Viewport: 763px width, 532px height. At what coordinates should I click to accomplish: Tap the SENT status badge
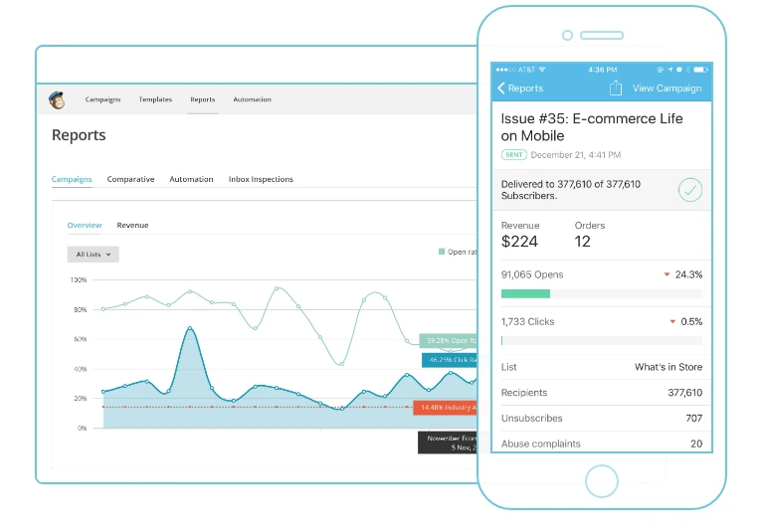click(x=514, y=155)
